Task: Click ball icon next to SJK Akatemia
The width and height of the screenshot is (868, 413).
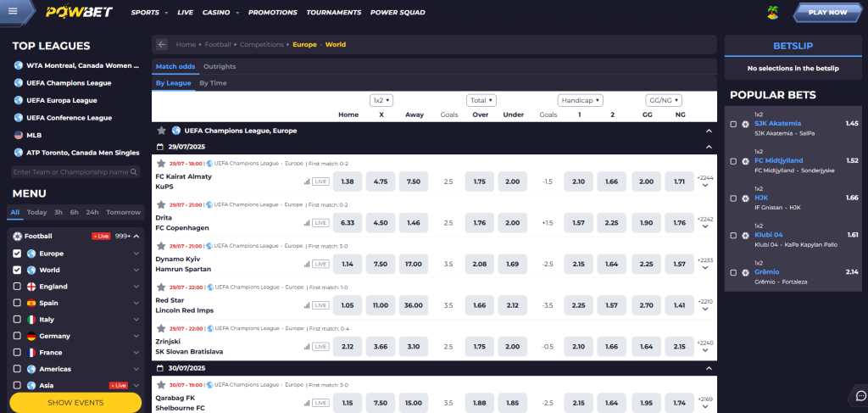Action: coord(745,124)
